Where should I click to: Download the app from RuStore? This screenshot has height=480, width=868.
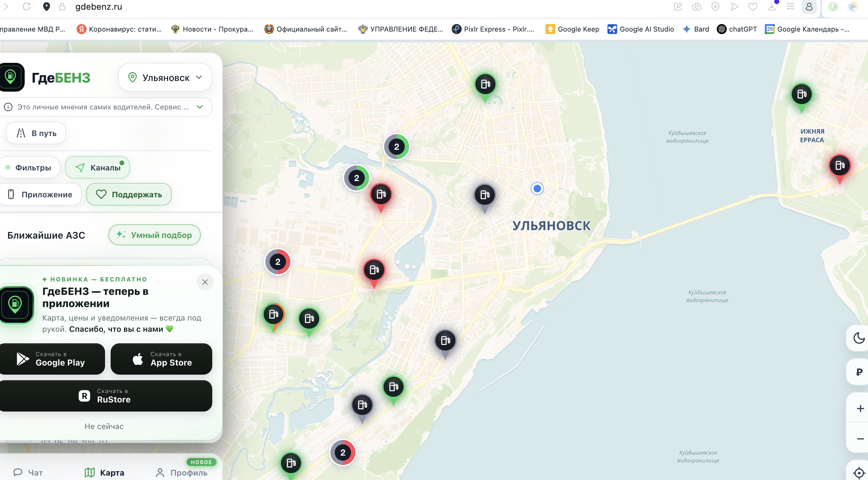tap(105, 396)
